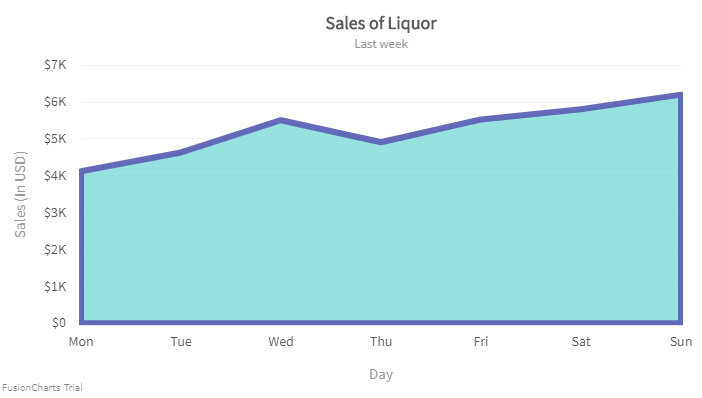Click the 'Wed' x-axis label

coord(281,342)
